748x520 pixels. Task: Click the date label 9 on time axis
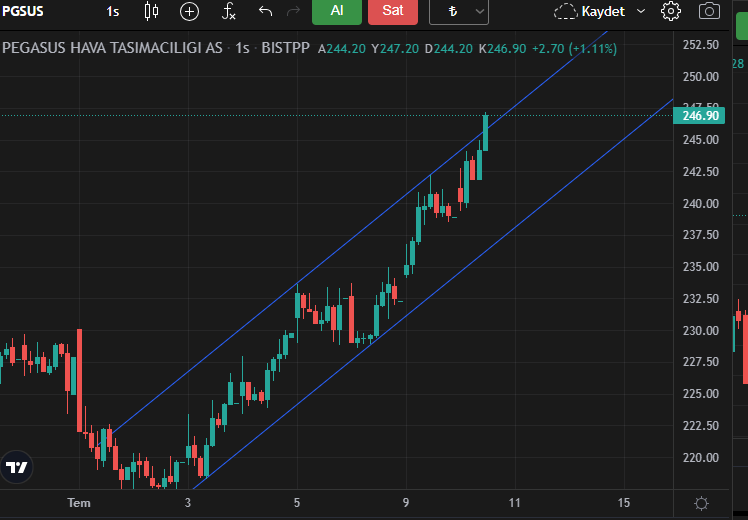click(x=405, y=503)
